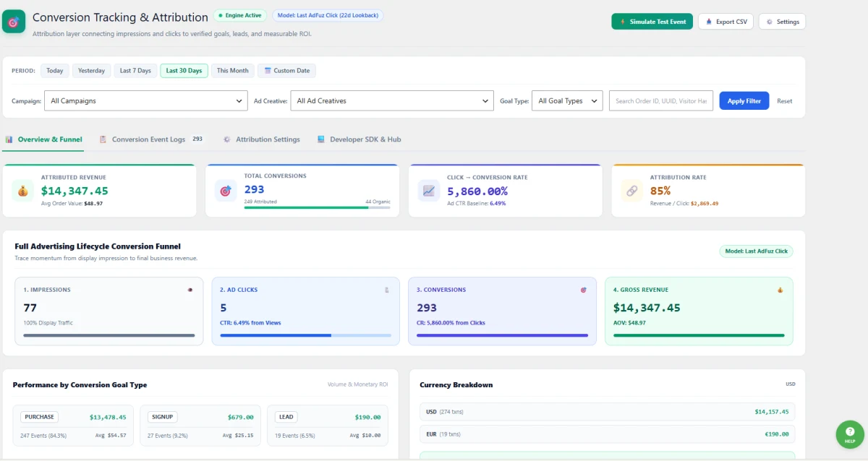Click the 5,860.00% conversion rate value

click(x=477, y=191)
